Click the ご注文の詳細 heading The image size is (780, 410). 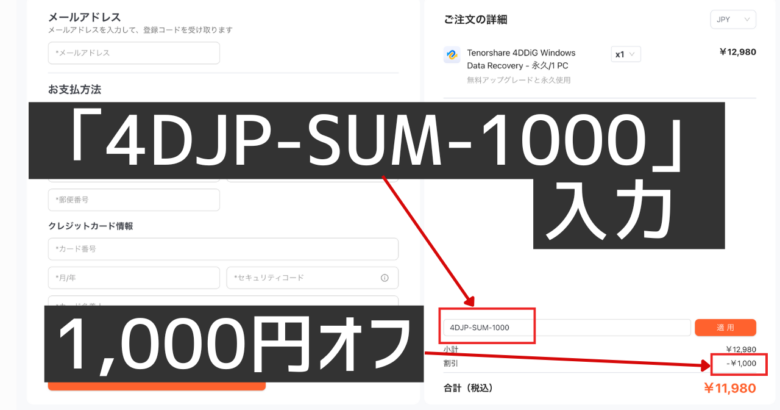[x=476, y=19]
